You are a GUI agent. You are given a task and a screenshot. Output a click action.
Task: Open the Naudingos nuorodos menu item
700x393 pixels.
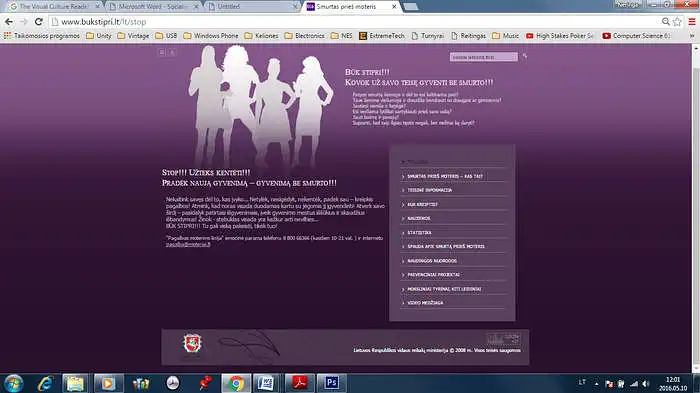click(432, 261)
